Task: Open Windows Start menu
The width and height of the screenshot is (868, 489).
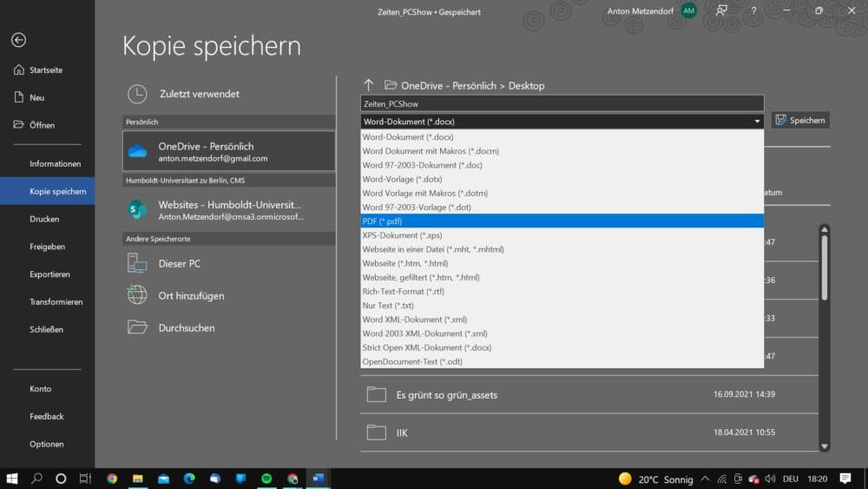Action: click(11, 479)
